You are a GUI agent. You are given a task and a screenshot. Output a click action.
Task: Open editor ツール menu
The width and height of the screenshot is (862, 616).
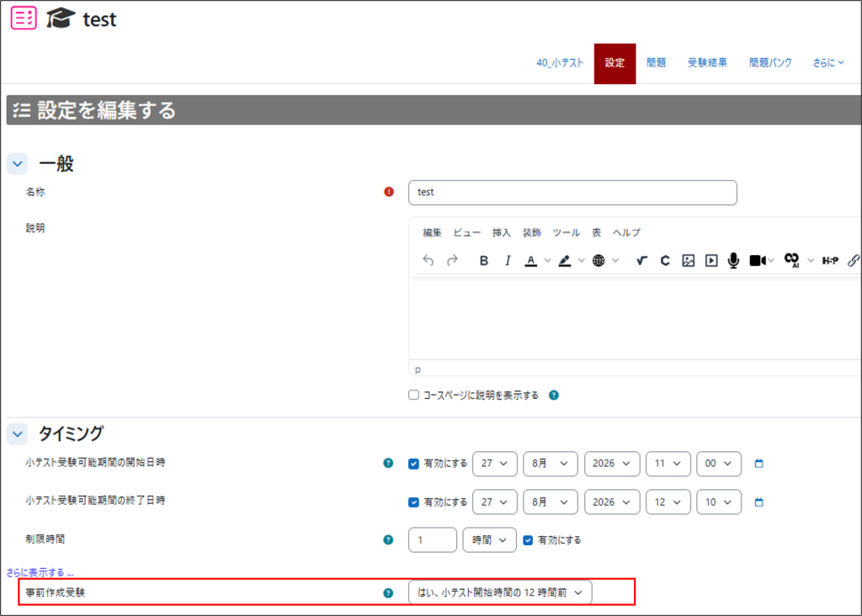[567, 232]
